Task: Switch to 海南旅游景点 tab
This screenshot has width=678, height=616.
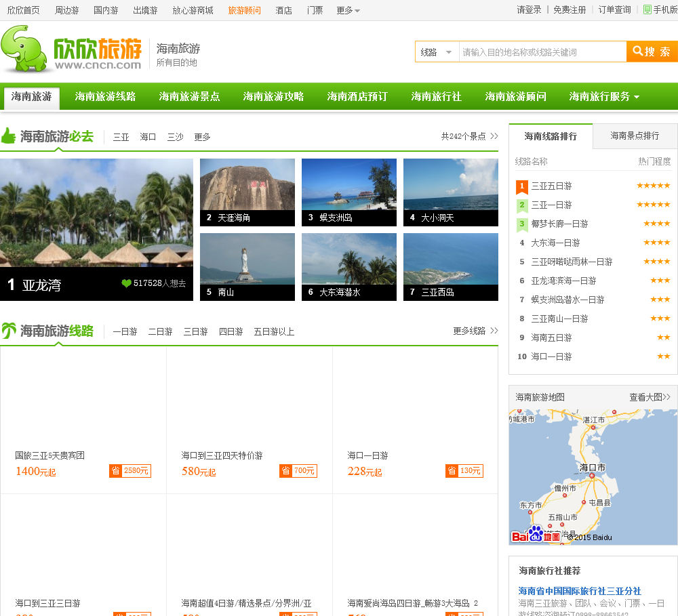Action: pos(189,96)
